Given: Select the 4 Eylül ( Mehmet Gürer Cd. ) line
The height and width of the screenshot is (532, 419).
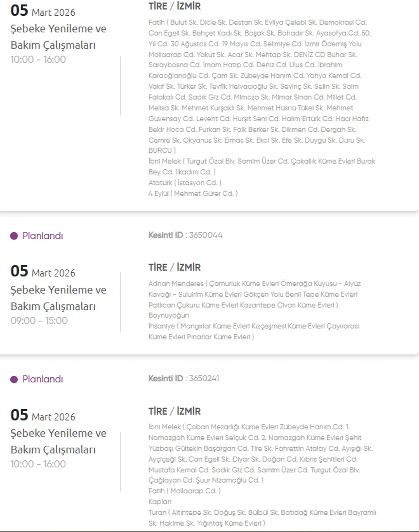Looking at the screenshot, I should 193,194.
